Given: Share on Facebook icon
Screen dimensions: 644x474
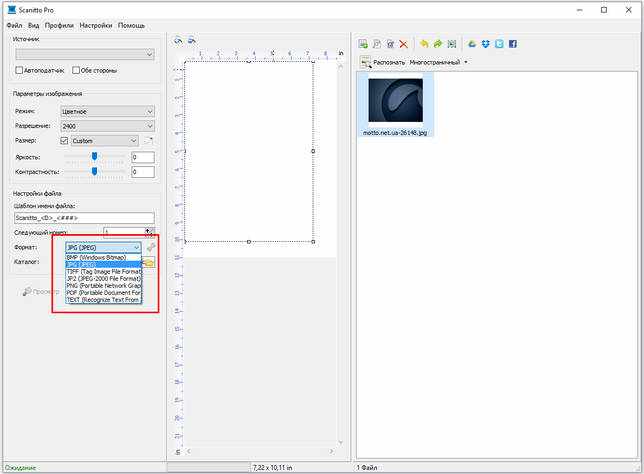Looking at the screenshot, I should (513, 44).
